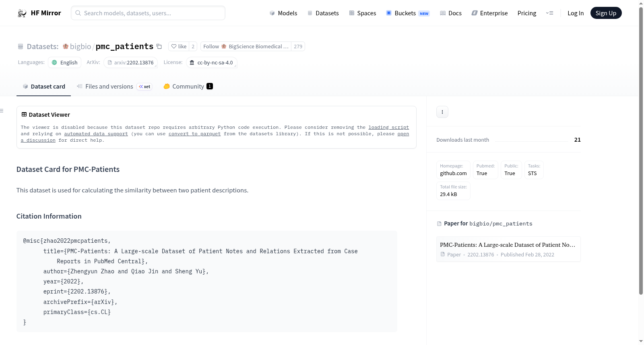Select the Dataset card tab
The height and width of the screenshot is (345, 644).
point(43,87)
